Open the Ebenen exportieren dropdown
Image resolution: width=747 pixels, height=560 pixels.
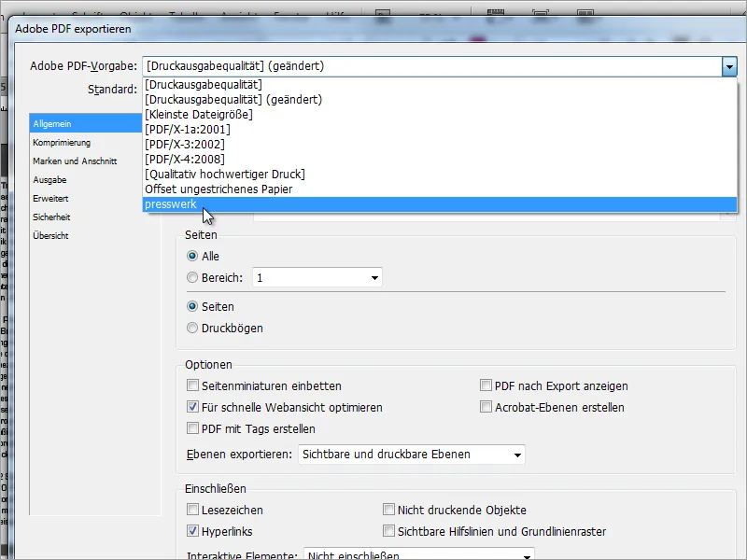(x=412, y=455)
